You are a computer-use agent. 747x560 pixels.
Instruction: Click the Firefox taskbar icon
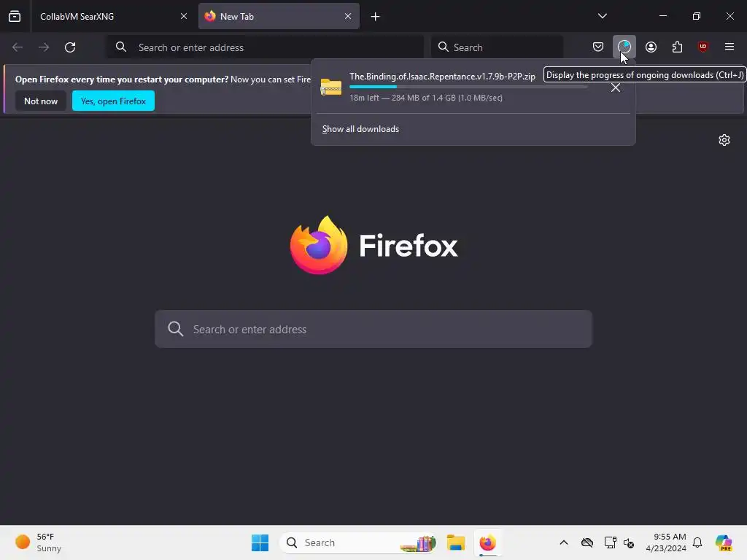click(487, 542)
